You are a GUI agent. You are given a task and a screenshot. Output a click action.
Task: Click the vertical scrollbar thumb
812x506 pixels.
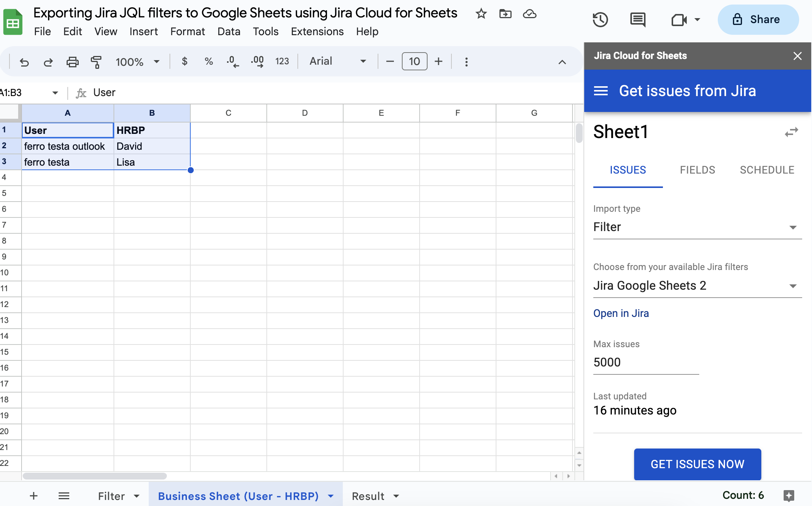(579, 133)
